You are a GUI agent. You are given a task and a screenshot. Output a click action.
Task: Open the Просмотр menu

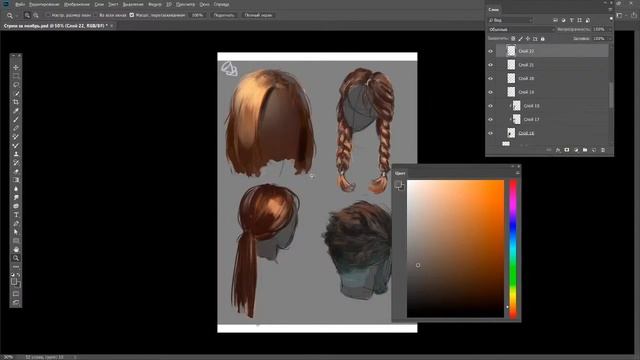click(x=185, y=4)
